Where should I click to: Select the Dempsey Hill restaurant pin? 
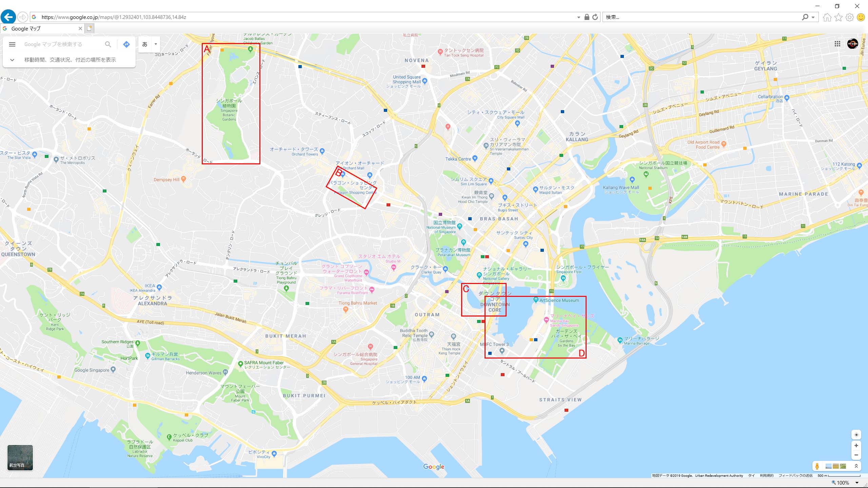point(183,179)
